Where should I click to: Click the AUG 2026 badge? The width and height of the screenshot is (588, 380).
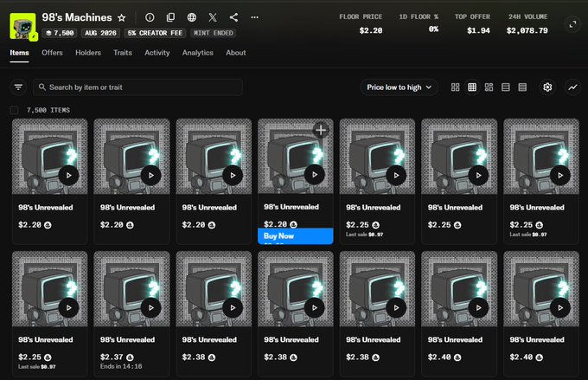coord(100,33)
